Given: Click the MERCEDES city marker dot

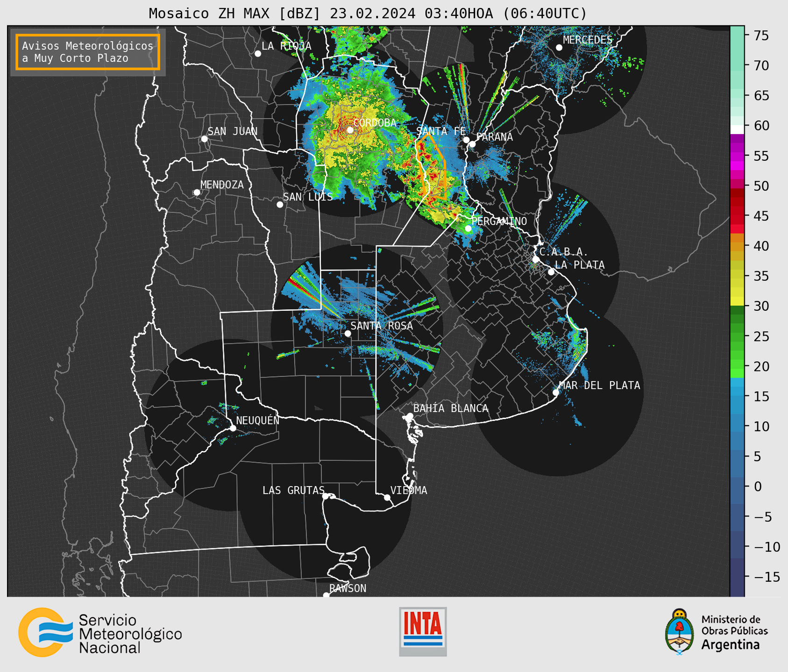Looking at the screenshot, I should pos(559,47).
